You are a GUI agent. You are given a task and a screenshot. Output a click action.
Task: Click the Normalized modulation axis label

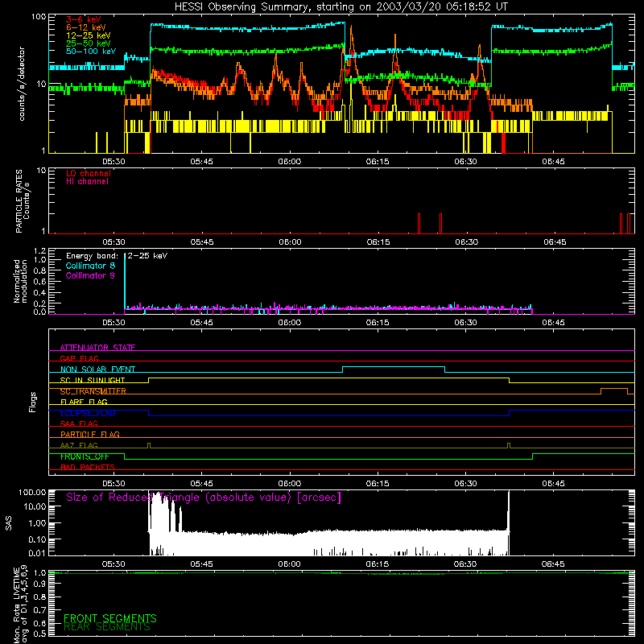pyautogui.click(x=20, y=281)
